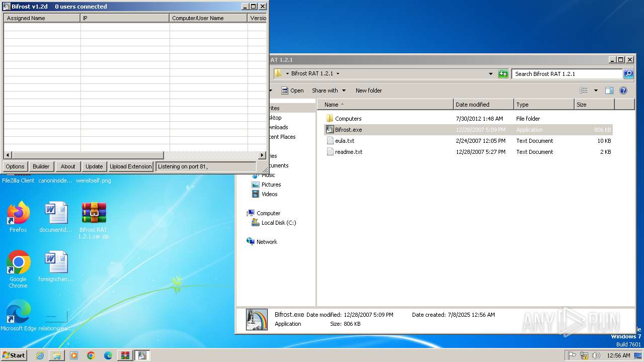644x362 pixels.
Task: Open the Bifrost Options button
Action: point(15,166)
